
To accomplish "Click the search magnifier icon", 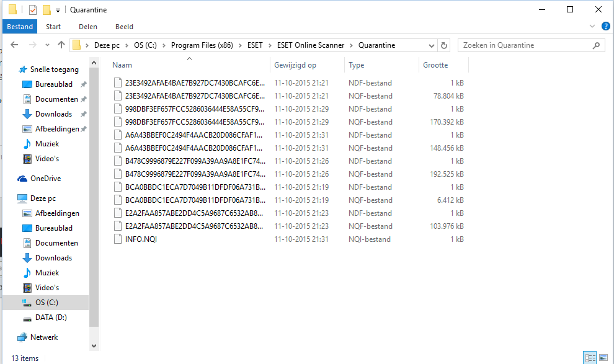I will pos(596,45).
